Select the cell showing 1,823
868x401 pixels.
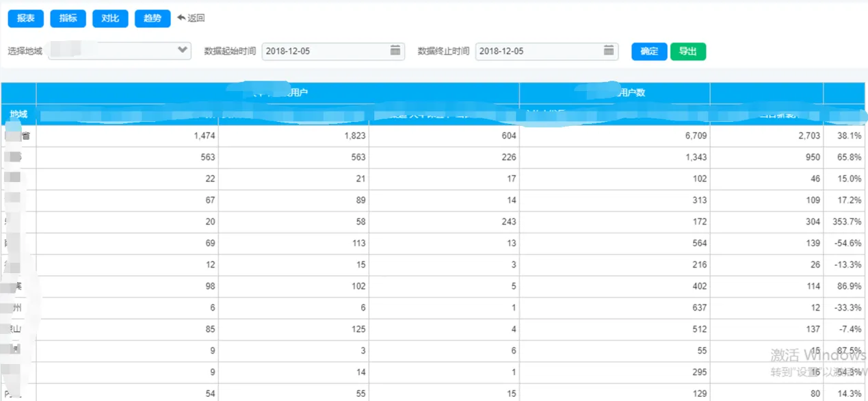[293, 136]
